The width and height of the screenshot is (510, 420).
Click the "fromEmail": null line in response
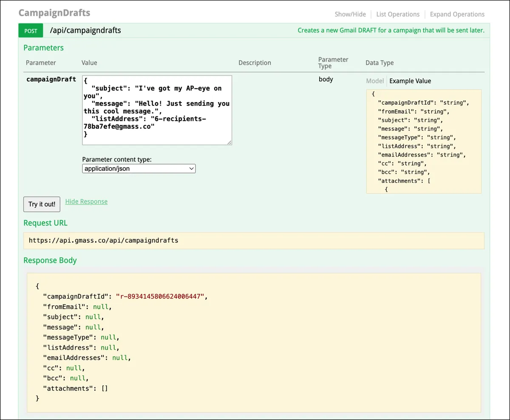77,306
